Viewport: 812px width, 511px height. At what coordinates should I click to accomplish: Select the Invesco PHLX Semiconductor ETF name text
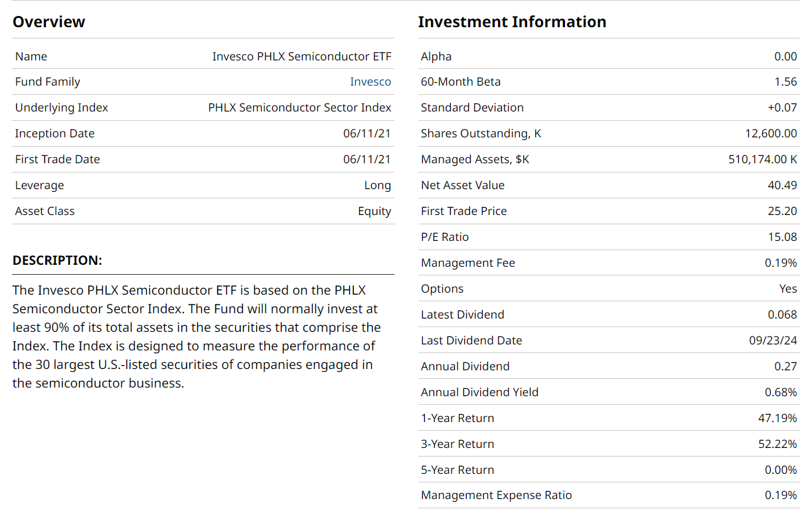point(301,56)
